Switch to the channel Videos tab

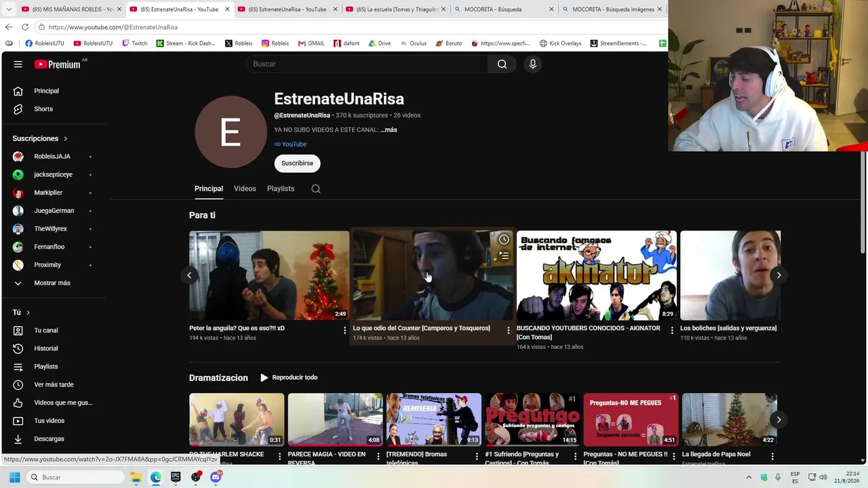245,188
